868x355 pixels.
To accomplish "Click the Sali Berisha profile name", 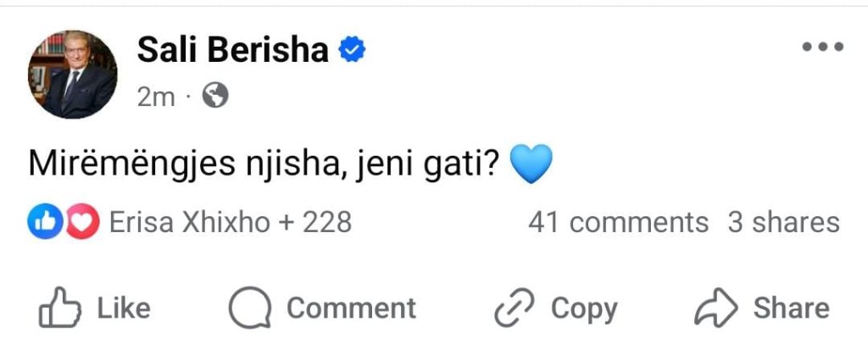I will click(x=232, y=51).
